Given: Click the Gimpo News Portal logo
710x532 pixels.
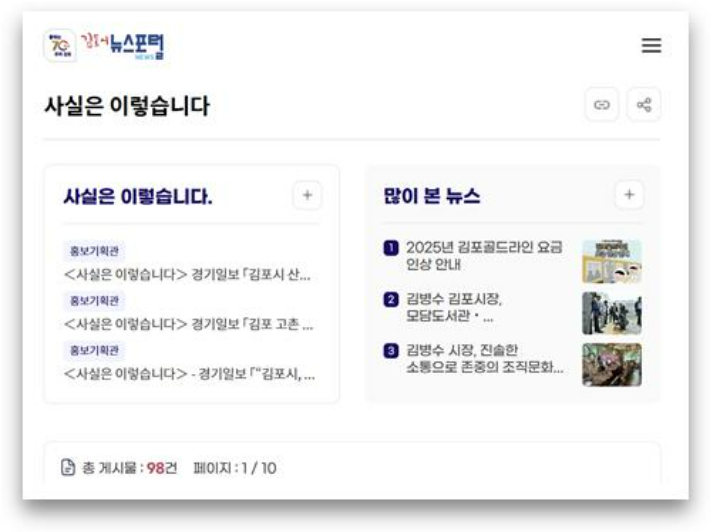Looking at the screenshot, I should 123,46.
